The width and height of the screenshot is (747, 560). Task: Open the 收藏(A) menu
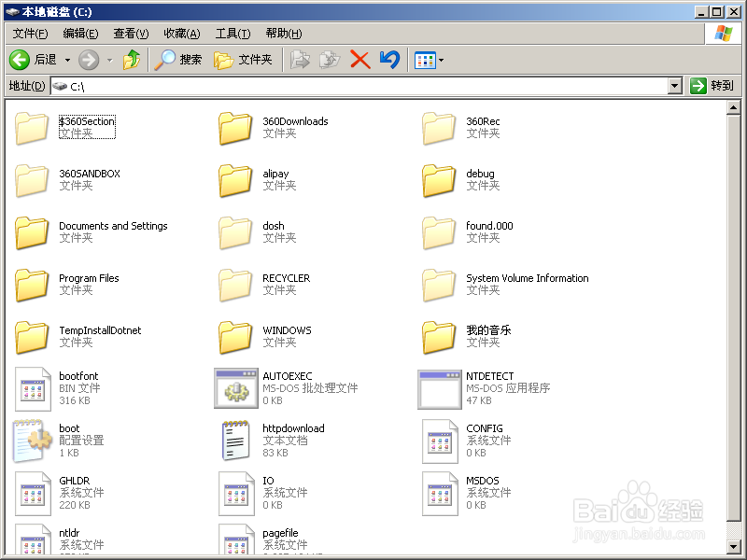pyautogui.click(x=181, y=34)
